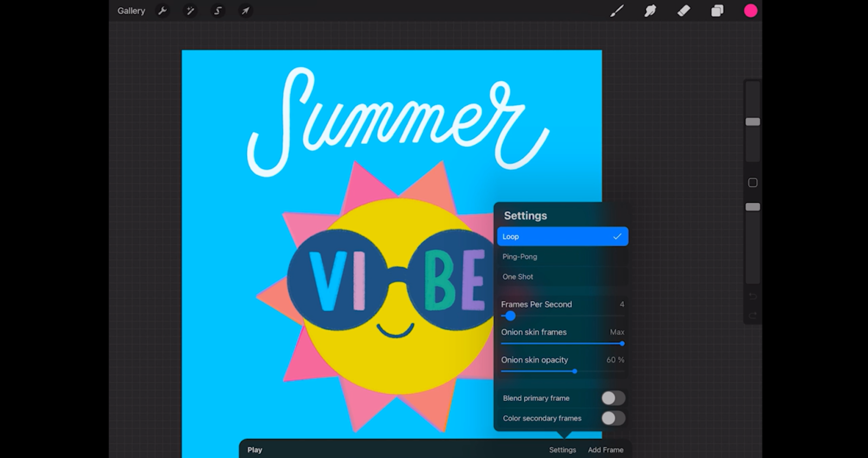Click the brush opacity slider handle
868x458 pixels.
pos(752,207)
